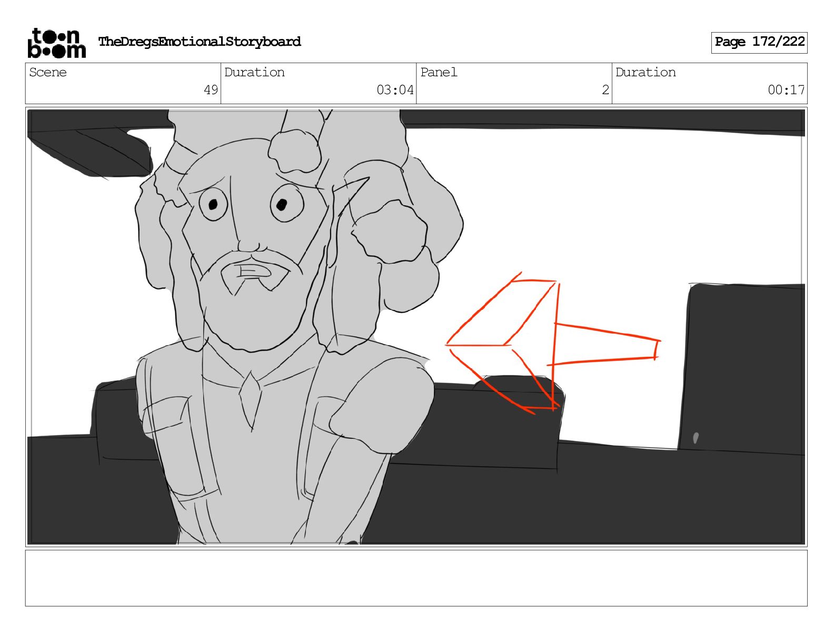Click the Duration label beside Panel
This screenshot has height=644, width=834.
point(646,72)
